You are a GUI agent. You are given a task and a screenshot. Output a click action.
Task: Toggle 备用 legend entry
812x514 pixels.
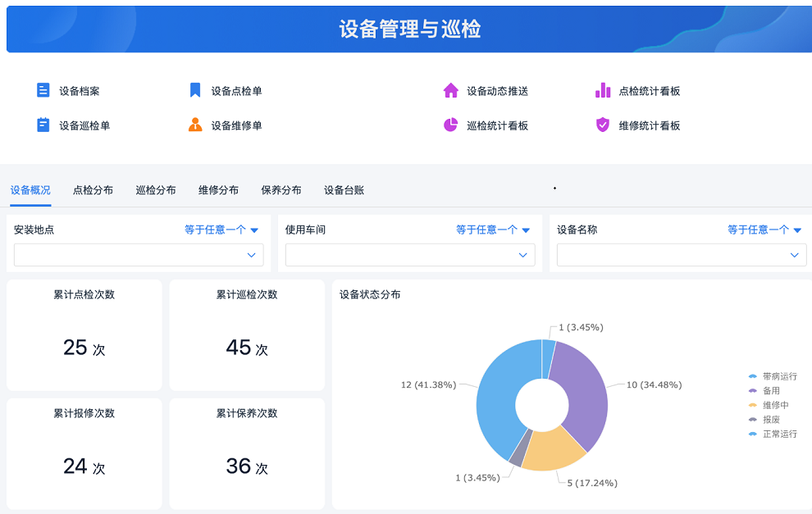pyautogui.click(x=764, y=391)
